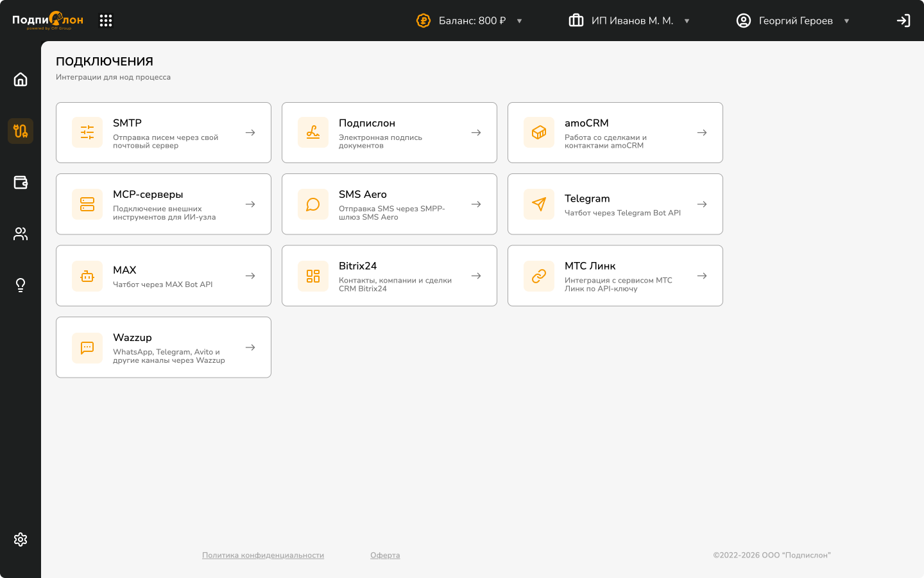Open the home page in the sidebar
This screenshot has width=924, height=578.
pos(21,79)
